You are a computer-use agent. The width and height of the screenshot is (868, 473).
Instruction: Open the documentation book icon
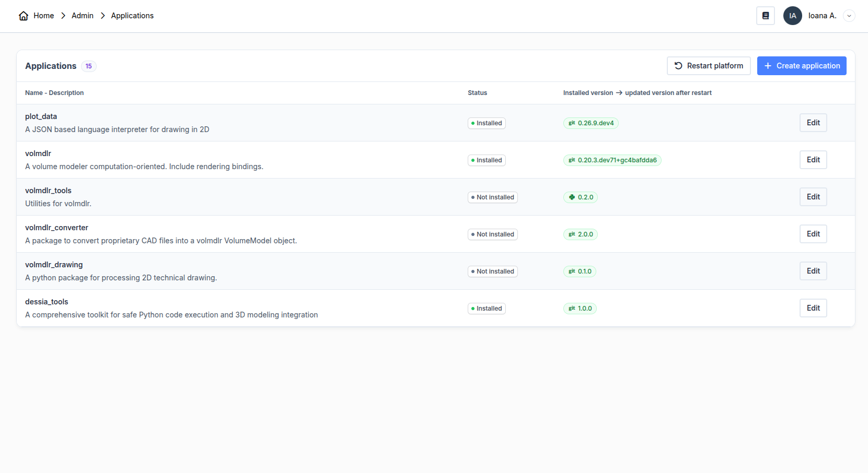[765, 16]
